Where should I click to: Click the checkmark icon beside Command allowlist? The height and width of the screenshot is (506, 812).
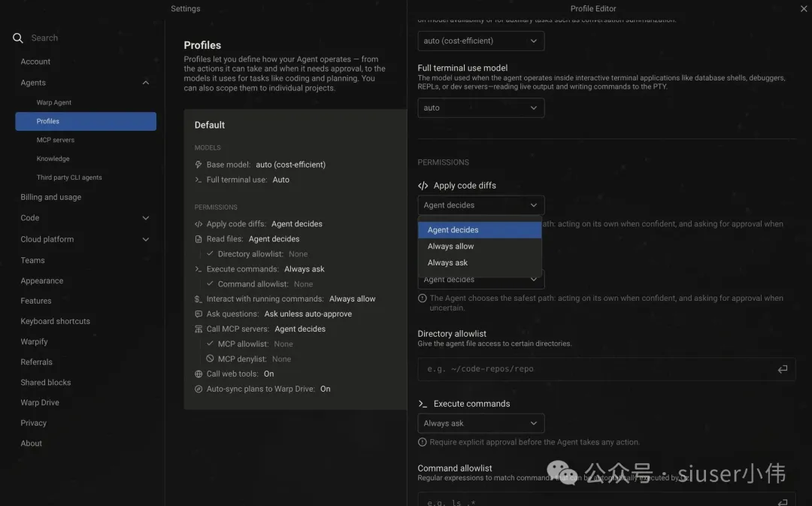(210, 283)
